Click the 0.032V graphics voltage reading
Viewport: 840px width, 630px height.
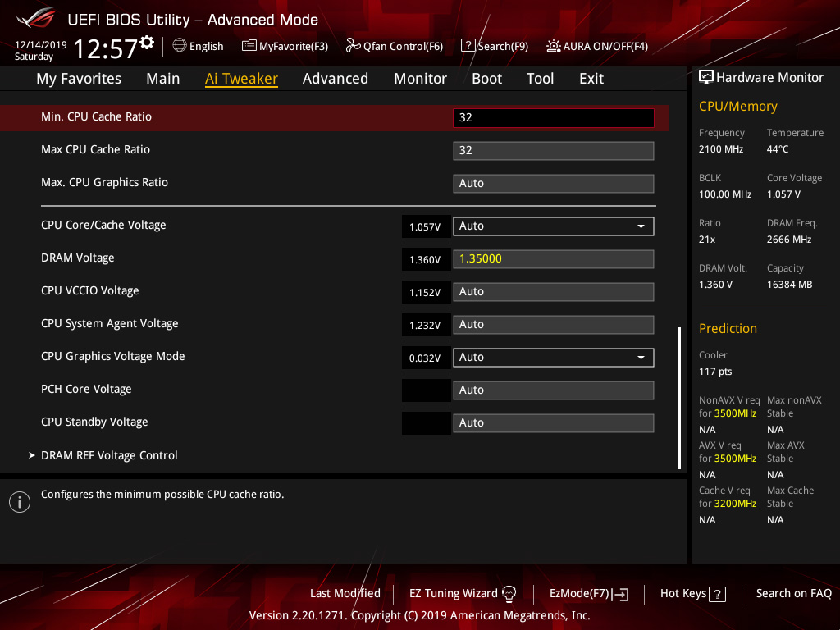point(426,358)
